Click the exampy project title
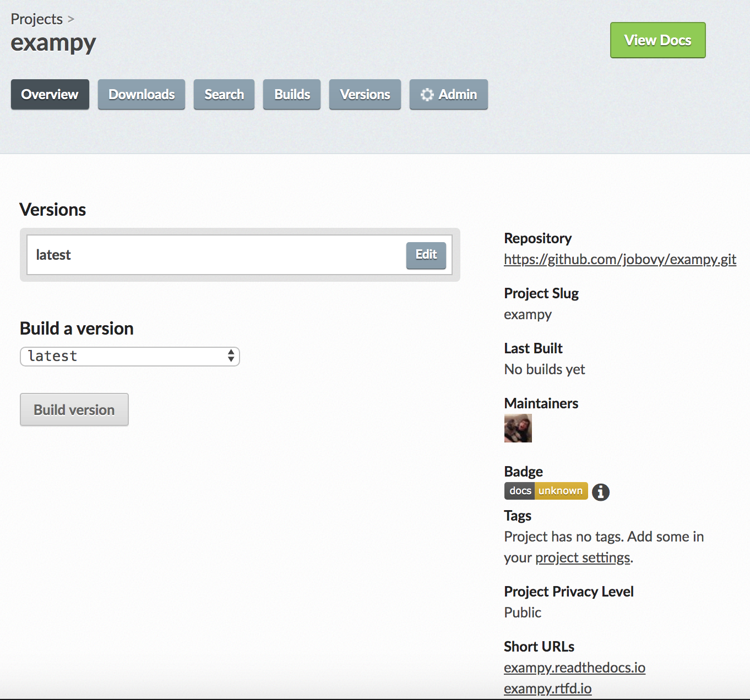 [53, 43]
